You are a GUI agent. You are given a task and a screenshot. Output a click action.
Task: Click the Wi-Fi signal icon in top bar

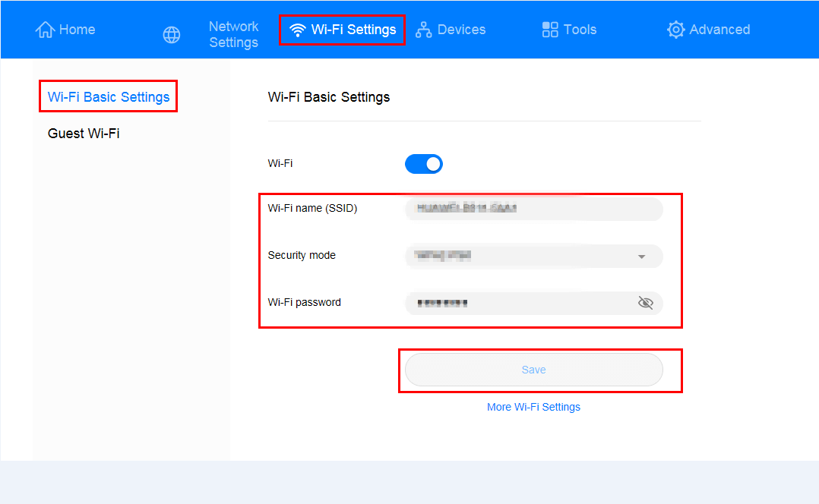coord(298,30)
